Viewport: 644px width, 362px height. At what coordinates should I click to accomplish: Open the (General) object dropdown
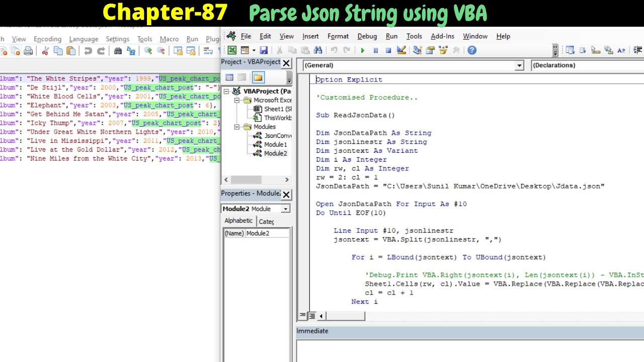(519, 65)
